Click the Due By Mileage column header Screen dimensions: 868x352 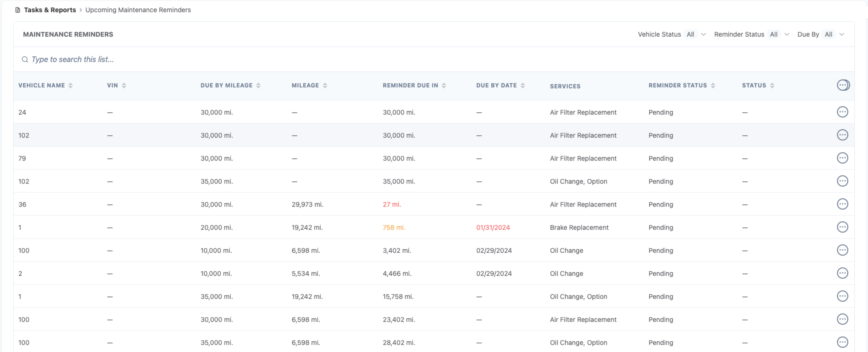[x=226, y=86]
